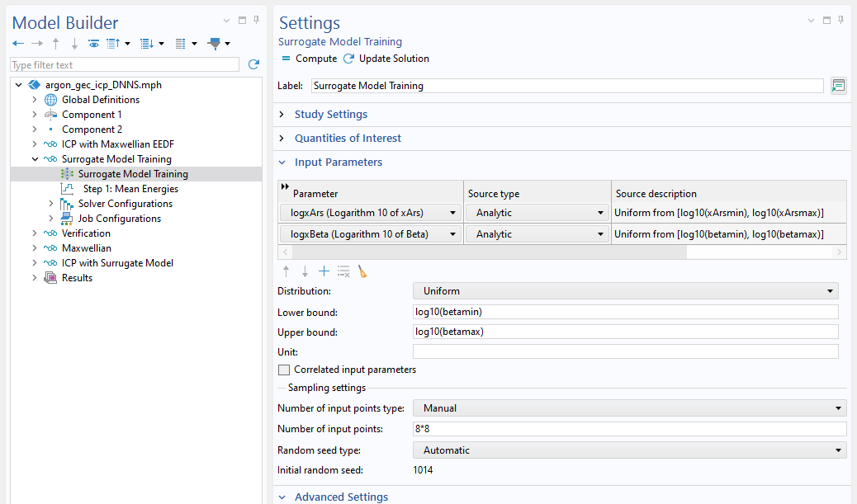Select the Results node in tree
The image size is (857, 504).
tap(77, 278)
